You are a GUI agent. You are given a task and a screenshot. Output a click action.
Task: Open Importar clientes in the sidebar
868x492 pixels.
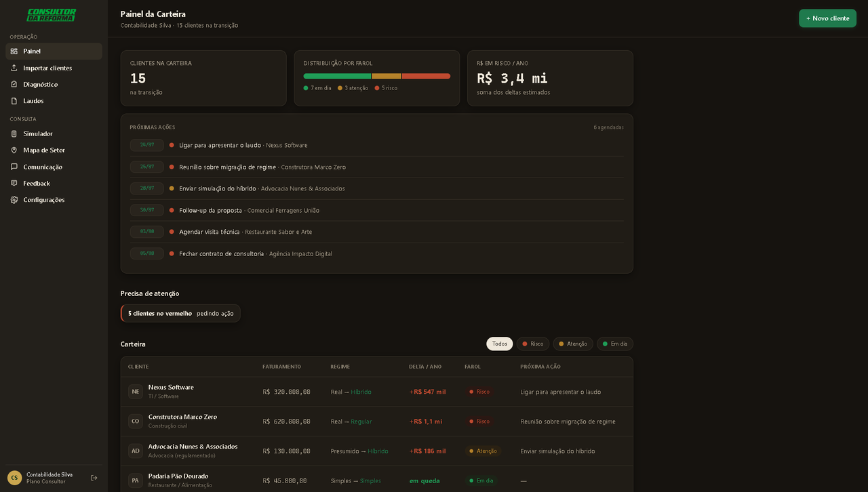pyautogui.click(x=54, y=68)
